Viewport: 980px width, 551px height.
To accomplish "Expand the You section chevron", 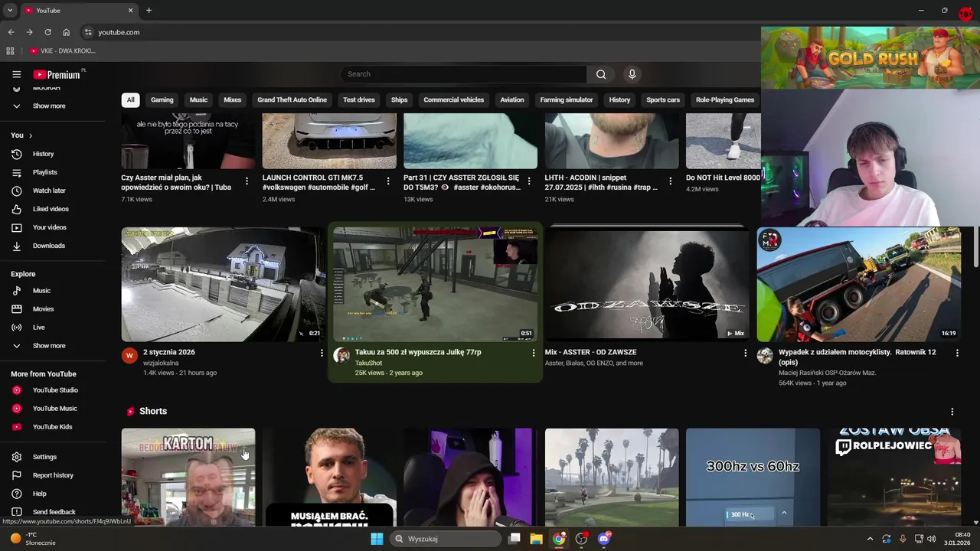I will (x=31, y=135).
